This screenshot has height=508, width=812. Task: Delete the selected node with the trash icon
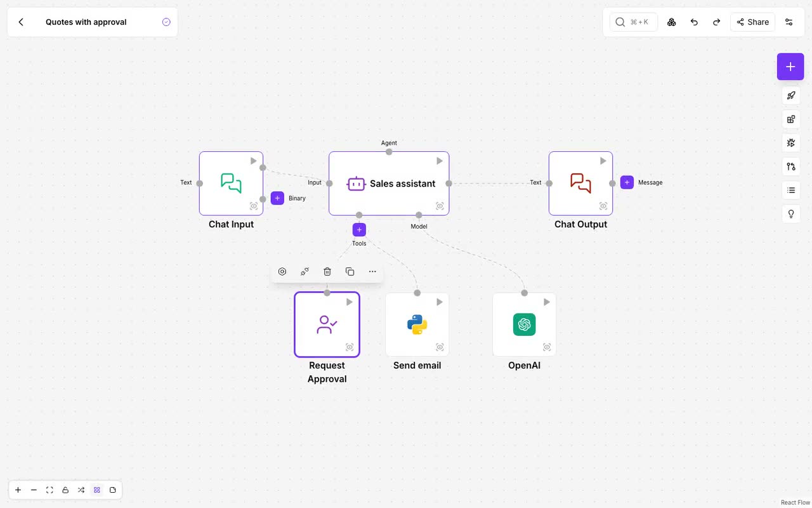327,272
